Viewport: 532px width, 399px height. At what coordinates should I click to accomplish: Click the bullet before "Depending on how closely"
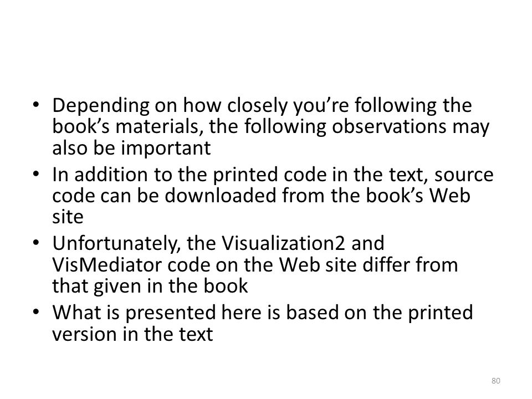(36, 104)
